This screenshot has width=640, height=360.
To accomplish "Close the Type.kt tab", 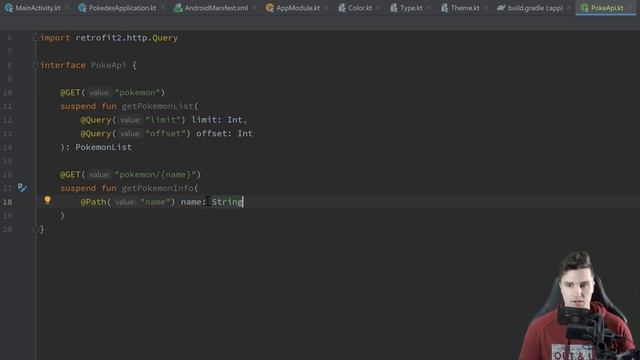I will pyautogui.click(x=429, y=8).
